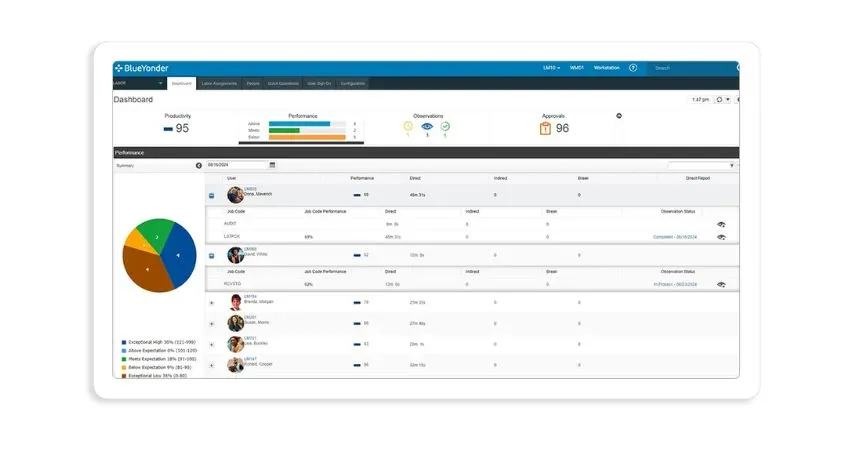Click the help question mark icon
The width and height of the screenshot is (847, 460).
[633, 68]
